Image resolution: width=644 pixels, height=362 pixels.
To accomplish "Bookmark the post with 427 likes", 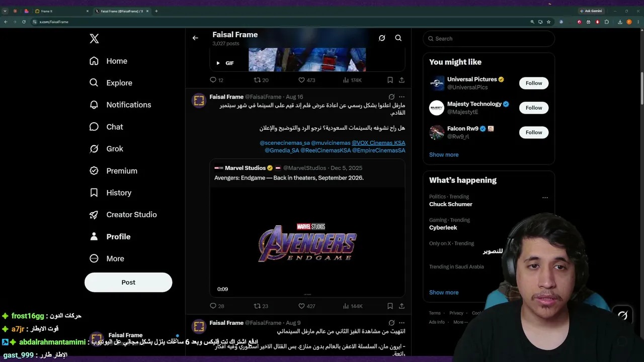I will (x=390, y=306).
